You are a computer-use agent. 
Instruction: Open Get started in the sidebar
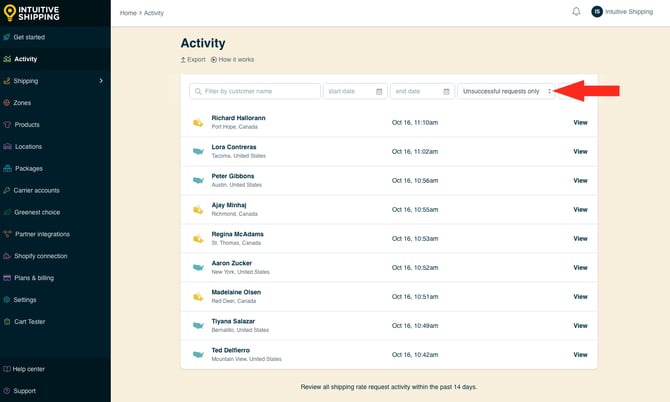(x=29, y=37)
